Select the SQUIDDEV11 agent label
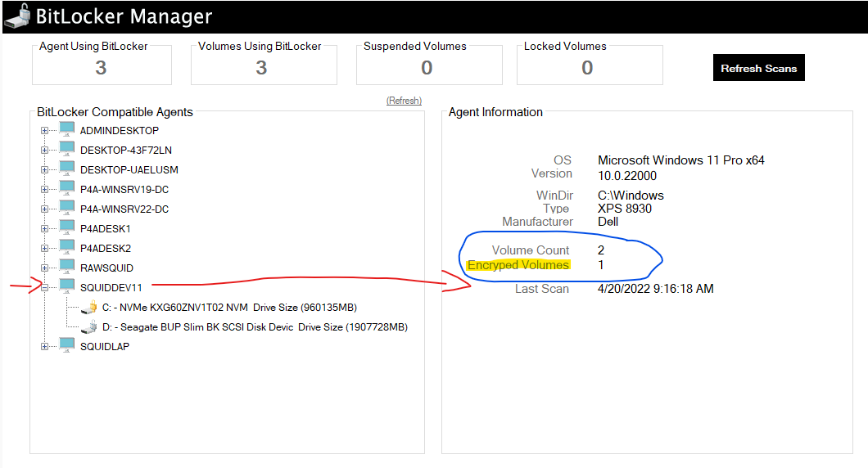Screen dimensions: 868x468 (x=111, y=288)
